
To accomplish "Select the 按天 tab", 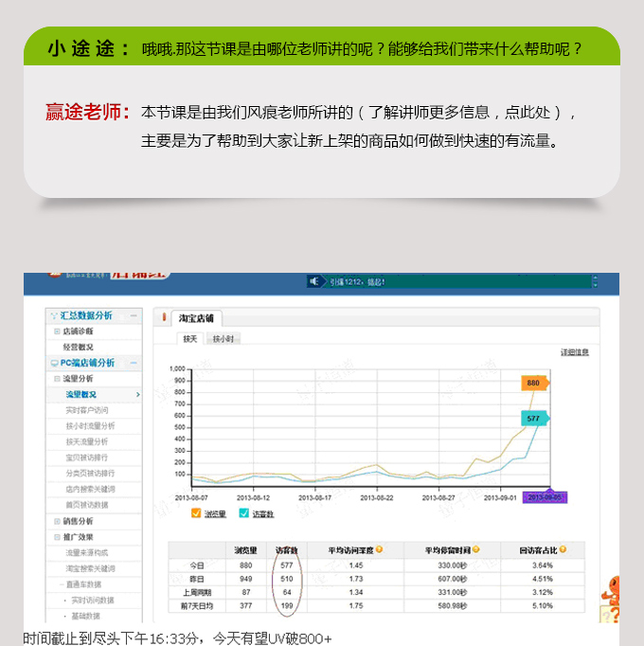I will click(x=190, y=339).
